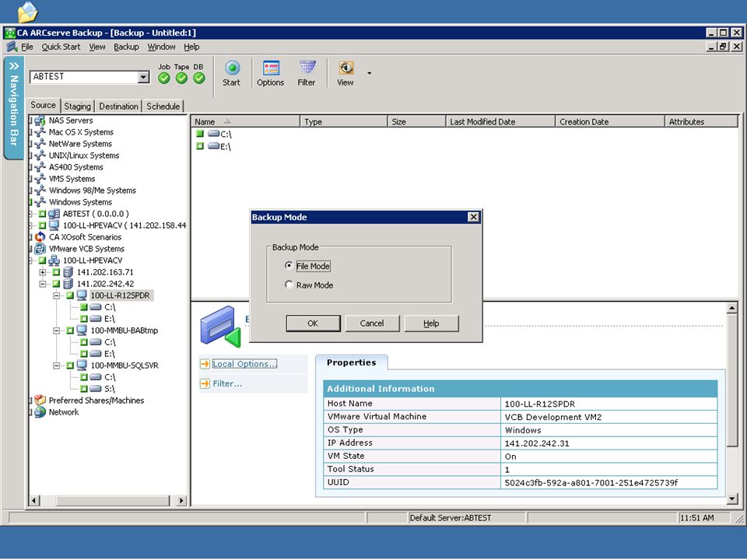Collapse the 100-LL-R12SPDR tree node
Image resolution: width=747 pixels, height=560 pixels.
coord(56,296)
